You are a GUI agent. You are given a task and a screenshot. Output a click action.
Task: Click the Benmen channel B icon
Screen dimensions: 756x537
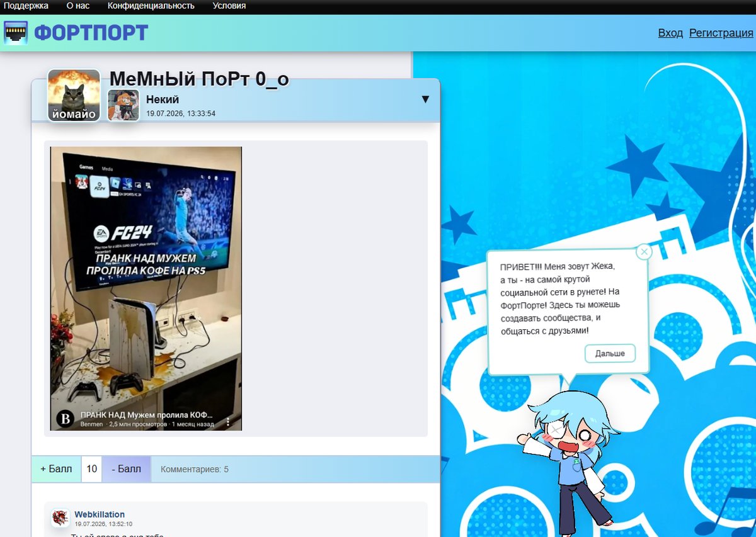(x=66, y=419)
